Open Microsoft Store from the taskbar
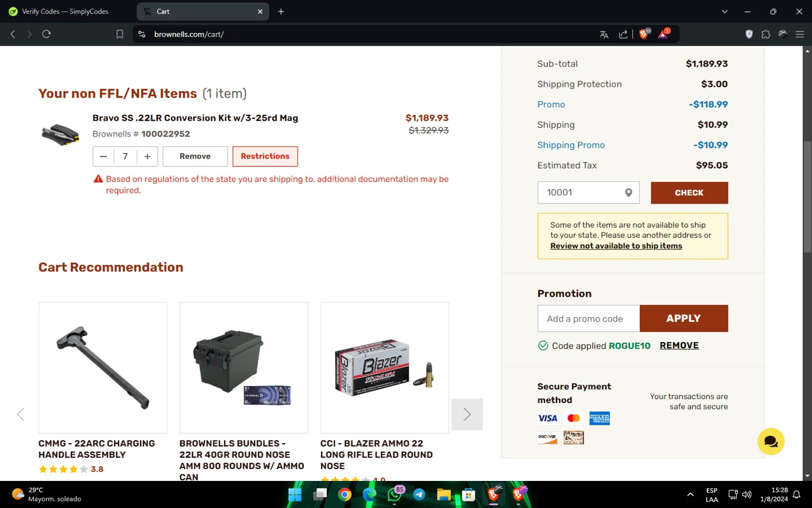 [469, 494]
